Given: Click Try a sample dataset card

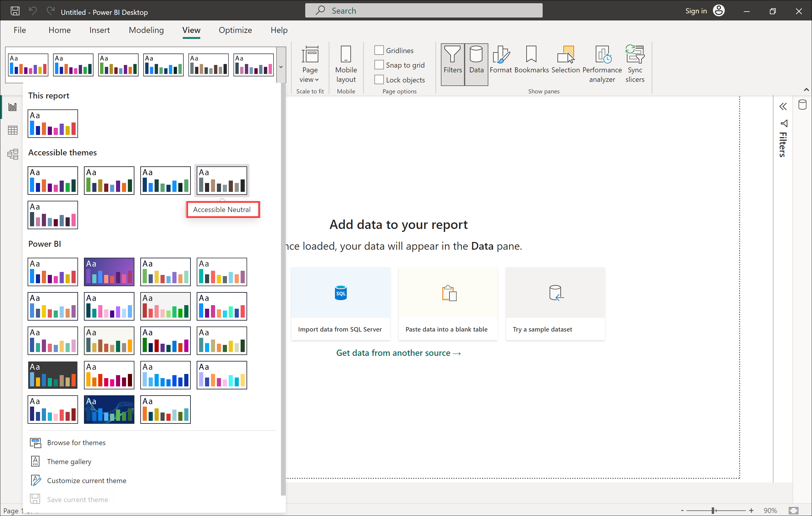Looking at the screenshot, I should pos(555,303).
